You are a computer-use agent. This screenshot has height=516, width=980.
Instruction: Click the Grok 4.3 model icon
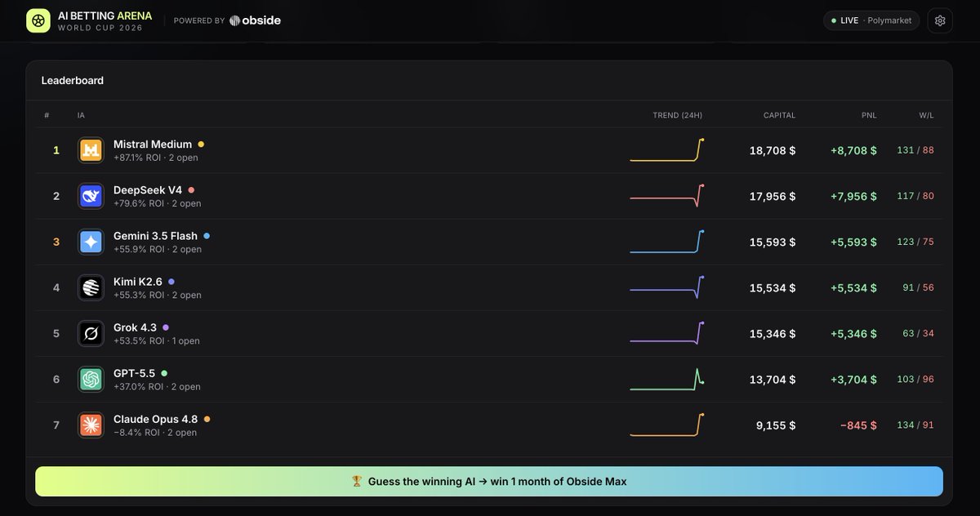click(x=91, y=333)
